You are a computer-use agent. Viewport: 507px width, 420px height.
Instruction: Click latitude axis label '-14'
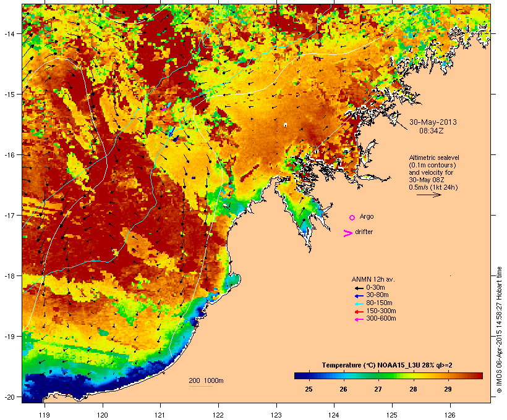(9, 33)
